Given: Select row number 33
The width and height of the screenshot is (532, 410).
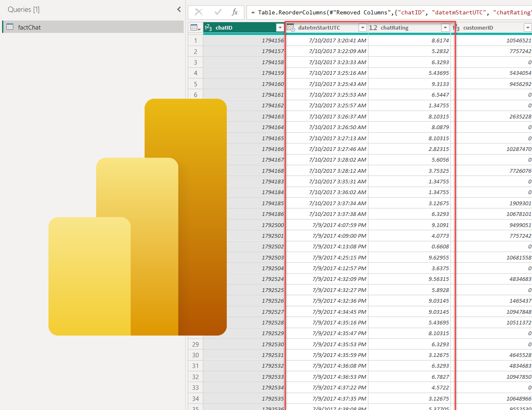Looking at the screenshot, I should (196, 387).
